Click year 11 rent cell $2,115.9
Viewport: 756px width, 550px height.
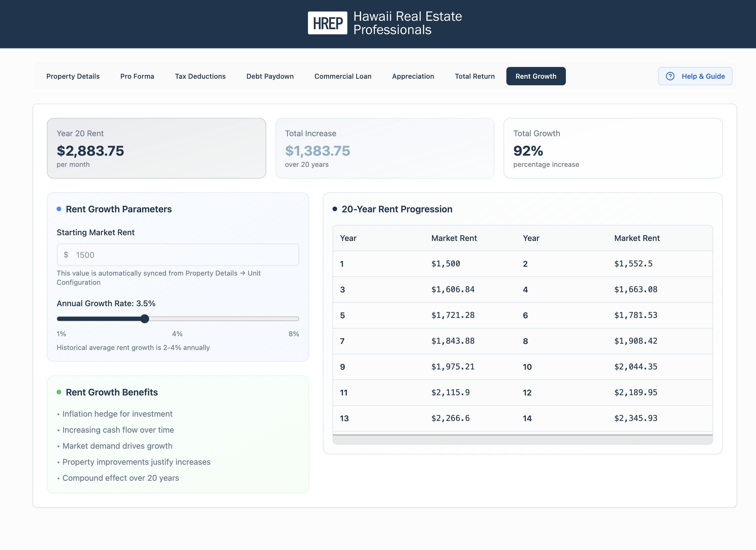(451, 392)
